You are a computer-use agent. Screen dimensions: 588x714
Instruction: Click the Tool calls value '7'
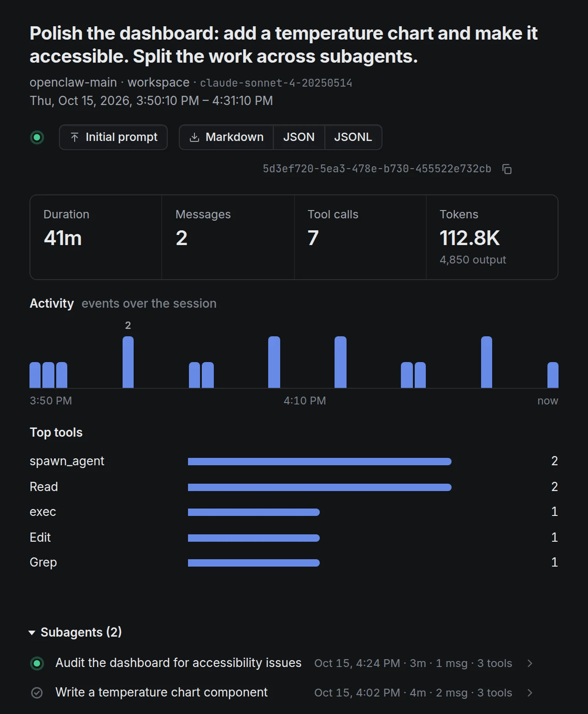pyautogui.click(x=313, y=238)
